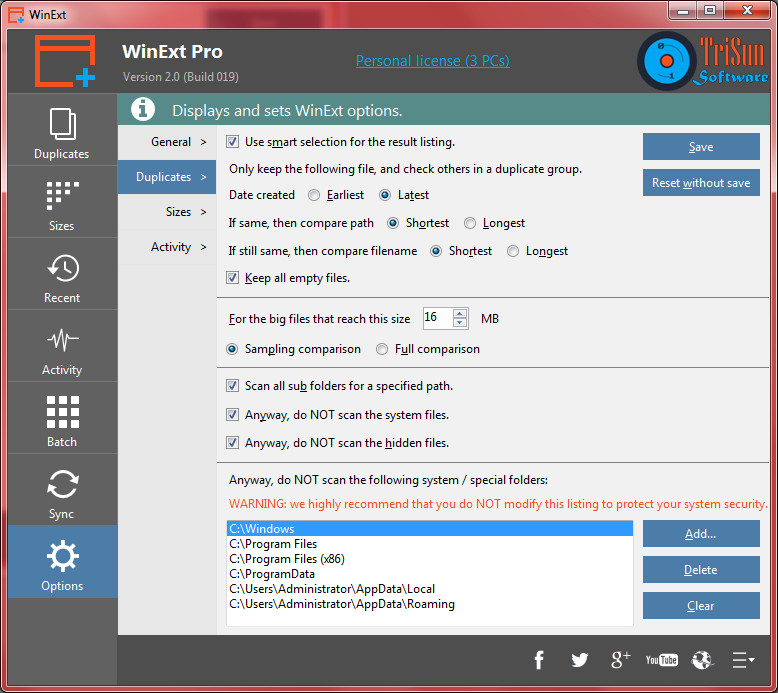778x693 pixels.
Task: Open the Activity tool in sidebar
Action: point(62,346)
